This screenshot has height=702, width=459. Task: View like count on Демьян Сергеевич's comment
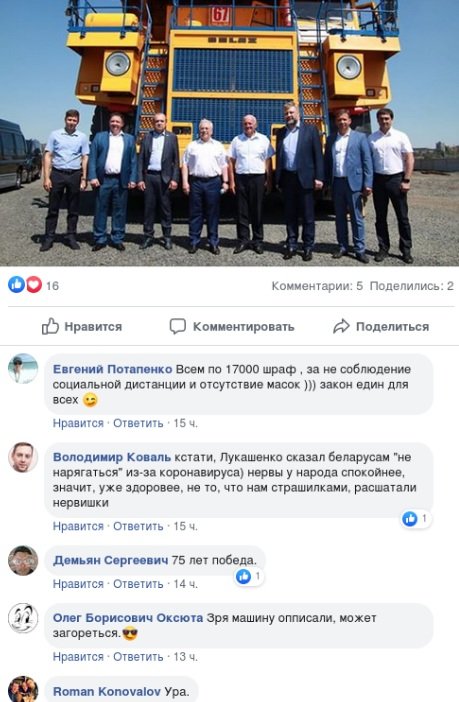click(x=249, y=577)
